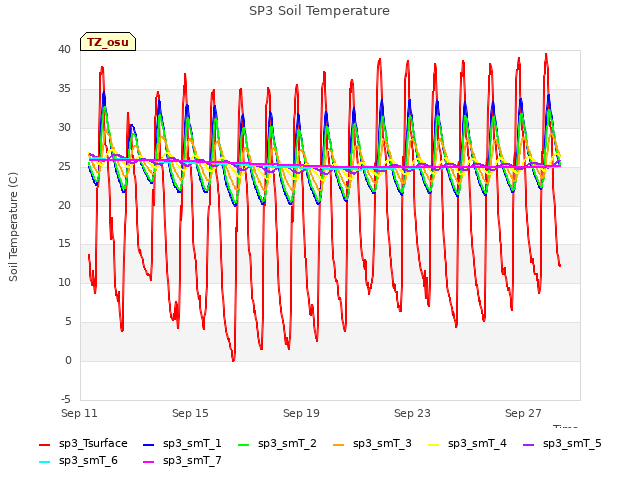Screen dimensions: 640x480
Task: Click red sp3_Tsurface color marker
Action: coord(44,444)
